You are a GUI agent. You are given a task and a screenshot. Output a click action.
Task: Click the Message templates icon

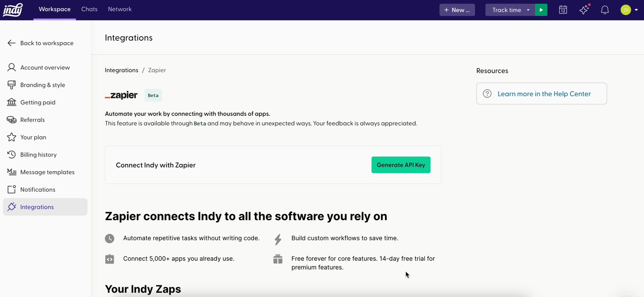[x=12, y=172]
